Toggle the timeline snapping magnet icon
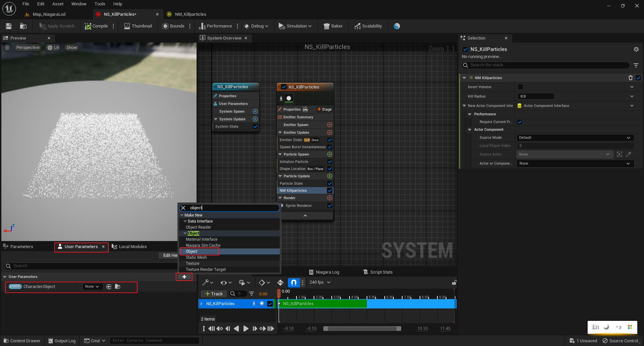The width and height of the screenshot is (644, 346). tap(293, 283)
